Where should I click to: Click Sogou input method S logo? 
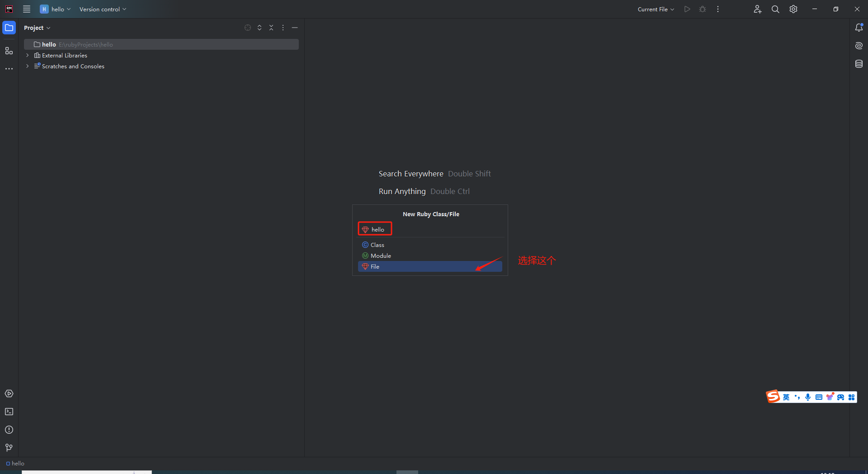(773, 397)
